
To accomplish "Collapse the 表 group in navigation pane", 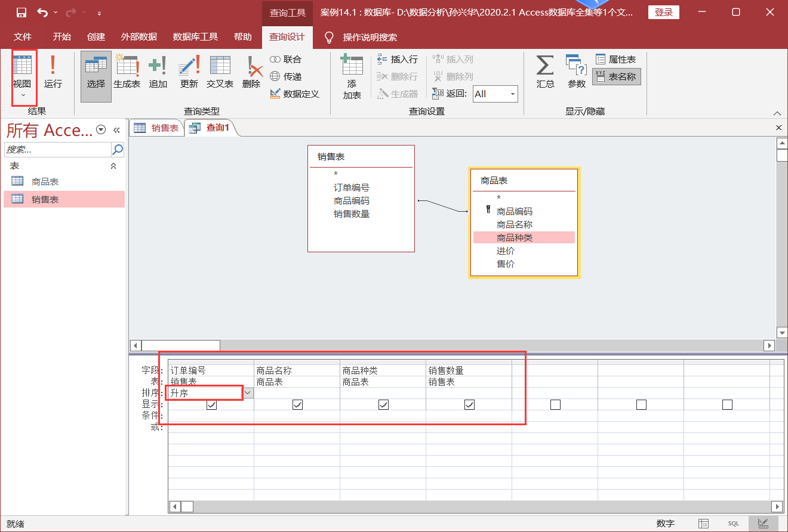I will coord(113,166).
